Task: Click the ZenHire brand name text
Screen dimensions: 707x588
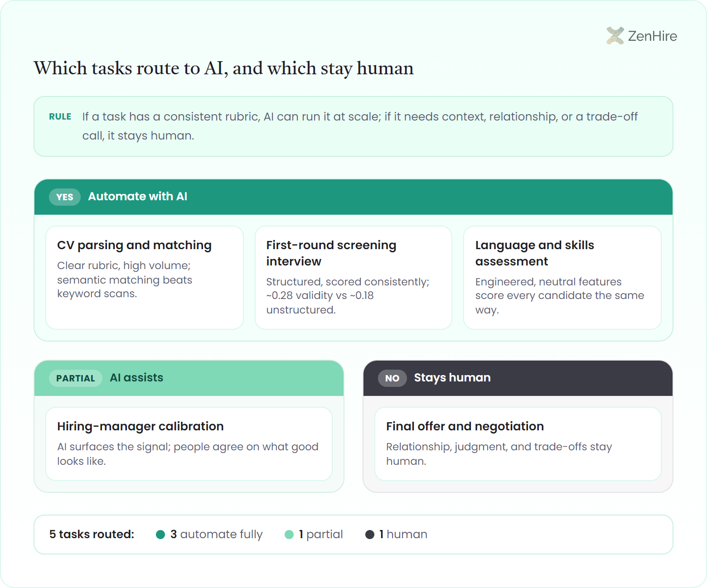Action: [652, 36]
